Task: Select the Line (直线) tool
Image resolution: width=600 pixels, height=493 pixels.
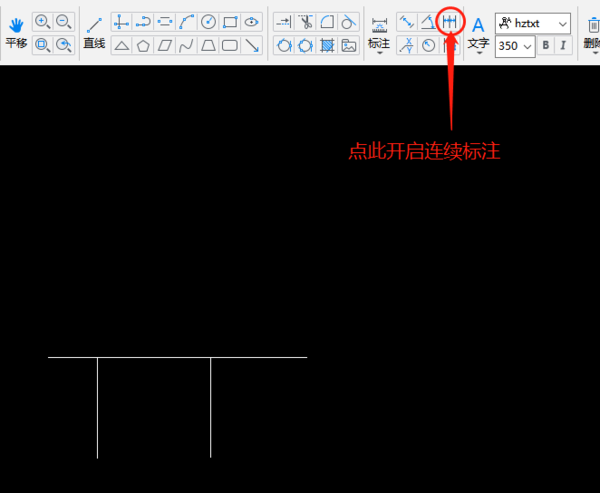Action: [94, 34]
